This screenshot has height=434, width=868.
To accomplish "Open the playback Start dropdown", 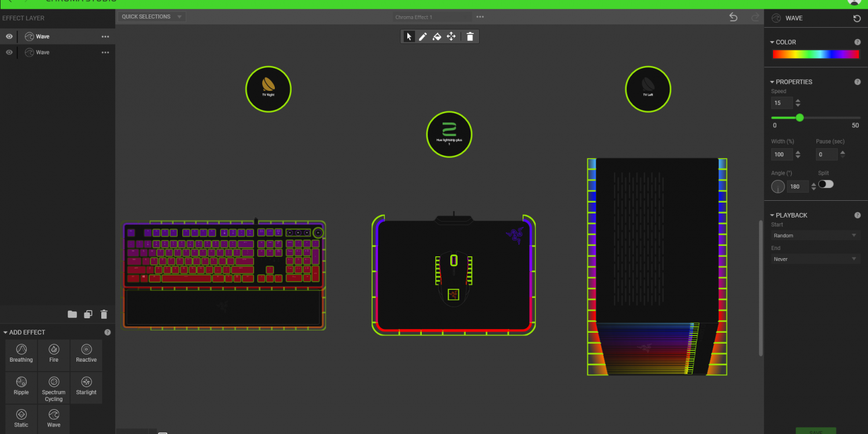I will tap(815, 236).
